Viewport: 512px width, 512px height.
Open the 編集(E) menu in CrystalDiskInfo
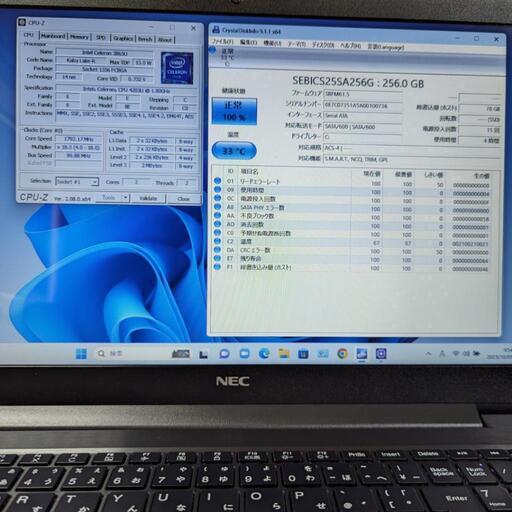(249, 43)
